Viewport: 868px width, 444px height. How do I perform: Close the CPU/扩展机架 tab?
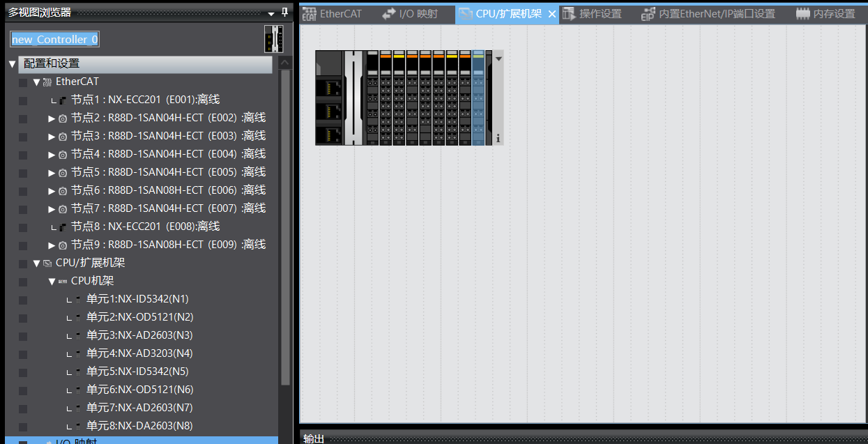point(552,14)
